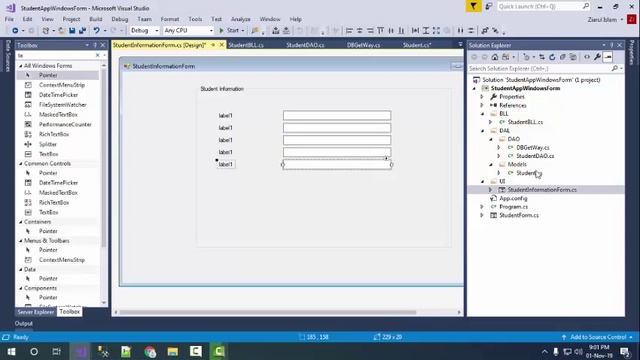The image size is (640, 360).
Task: Switch to the Student.cs tab
Action: pos(417,45)
